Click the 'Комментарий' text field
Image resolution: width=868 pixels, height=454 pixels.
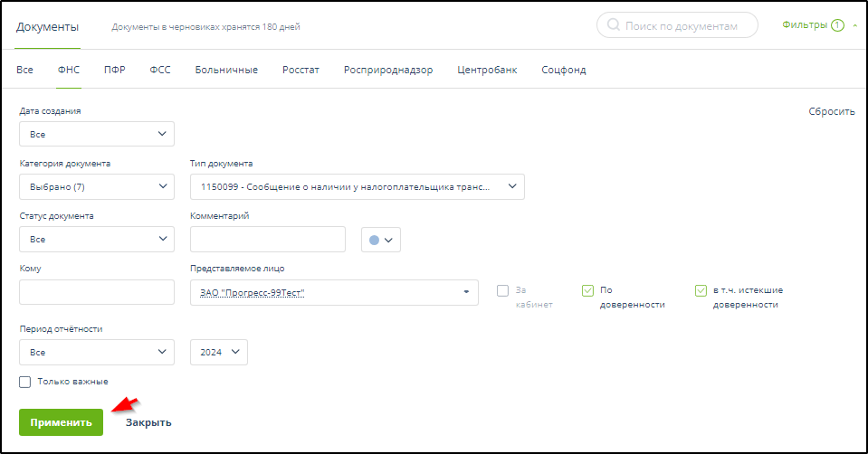268,240
